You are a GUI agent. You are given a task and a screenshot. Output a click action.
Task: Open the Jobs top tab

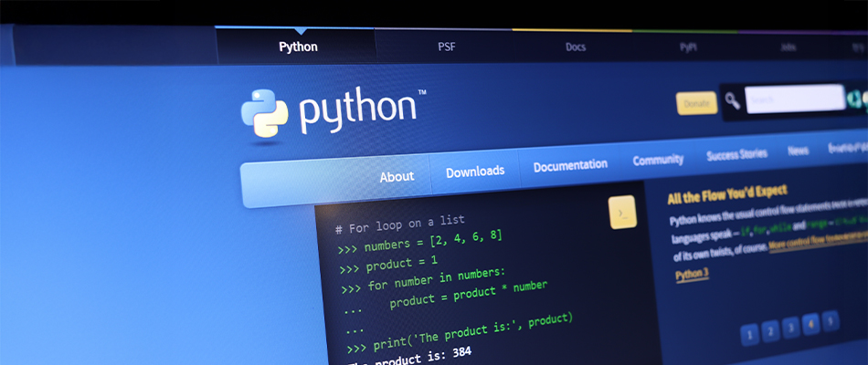click(x=787, y=46)
